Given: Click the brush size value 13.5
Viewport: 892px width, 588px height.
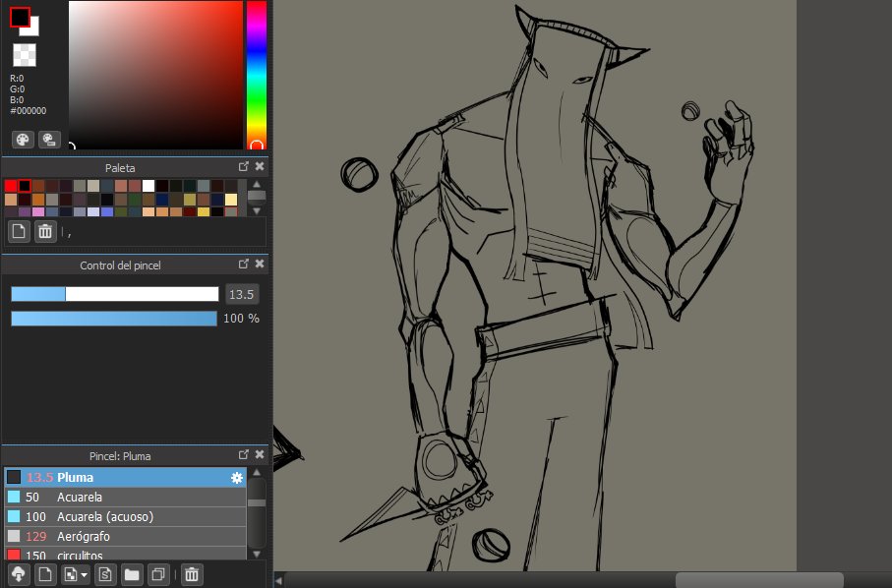Looking at the screenshot, I should (242, 294).
